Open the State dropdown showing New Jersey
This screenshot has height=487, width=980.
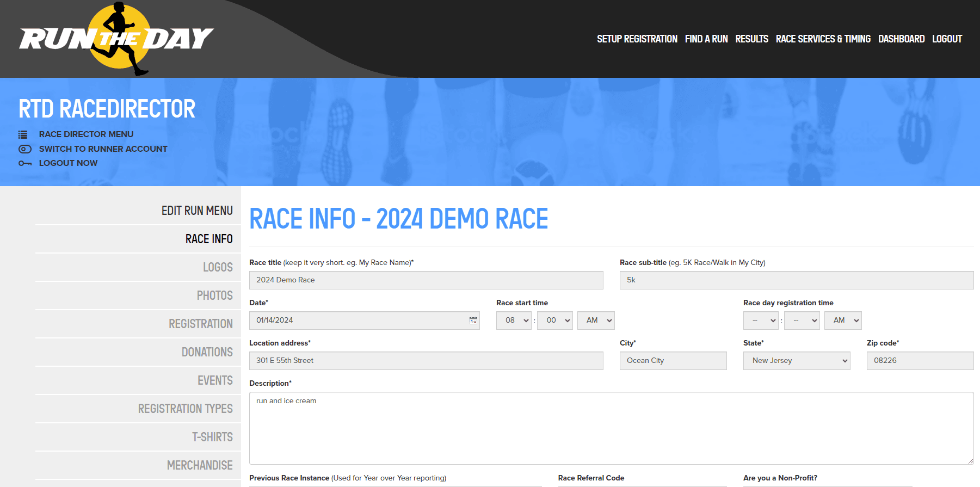click(796, 361)
